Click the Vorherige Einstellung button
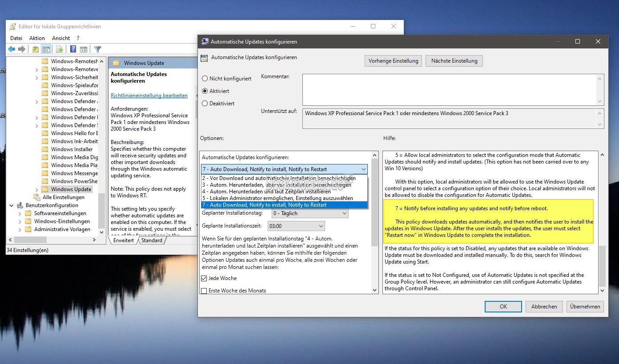Image resolution: width=619 pixels, height=364 pixels. coord(394,61)
